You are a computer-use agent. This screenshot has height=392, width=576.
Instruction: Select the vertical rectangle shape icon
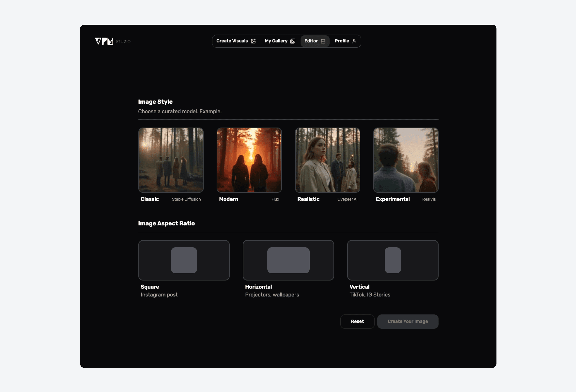coord(393,260)
